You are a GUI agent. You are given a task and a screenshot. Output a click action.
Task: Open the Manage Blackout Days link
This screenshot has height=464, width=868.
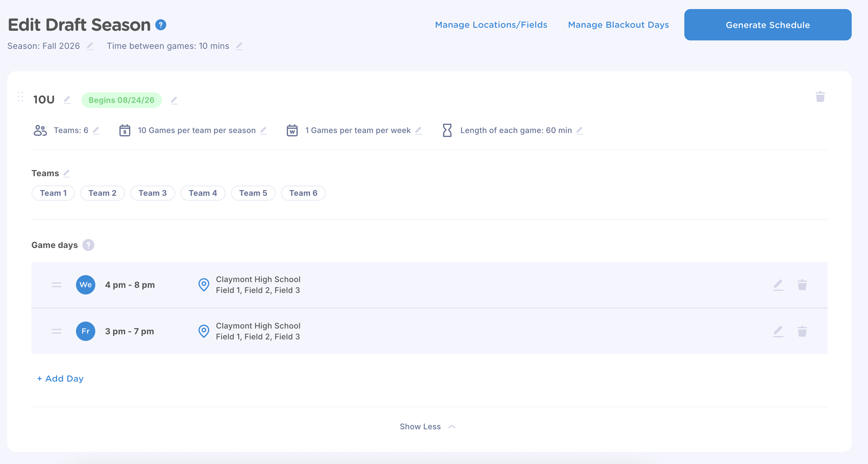point(618,25)
